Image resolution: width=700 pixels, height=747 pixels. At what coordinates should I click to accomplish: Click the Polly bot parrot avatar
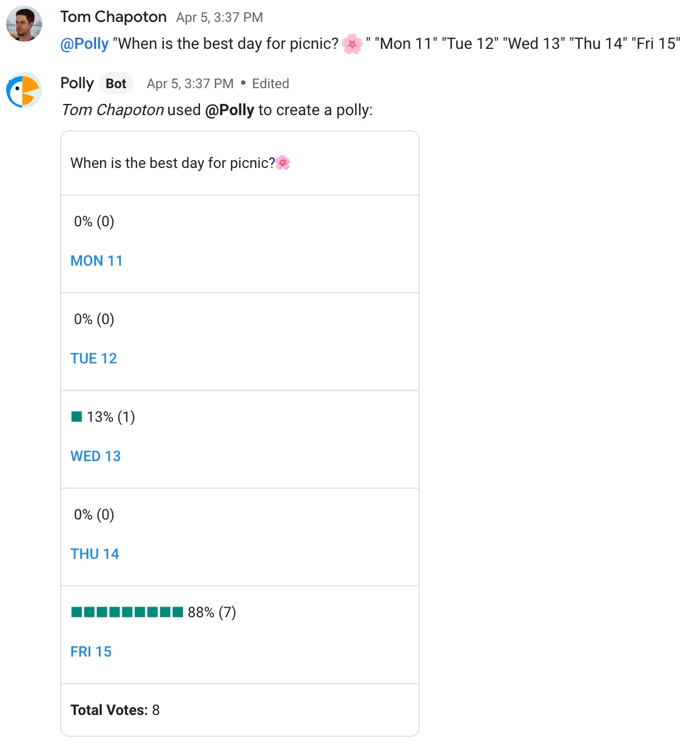(x=24, y=90)
